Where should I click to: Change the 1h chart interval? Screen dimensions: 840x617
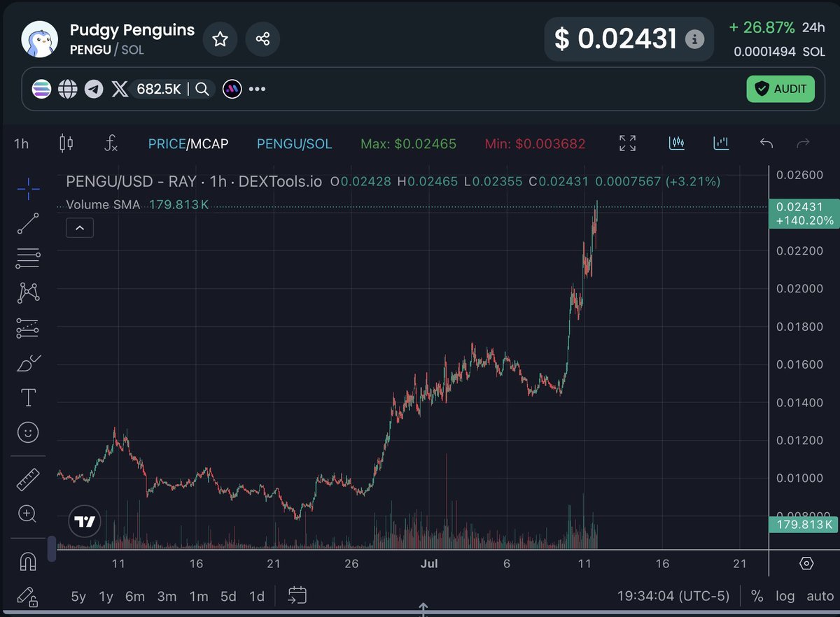point(22,144)
